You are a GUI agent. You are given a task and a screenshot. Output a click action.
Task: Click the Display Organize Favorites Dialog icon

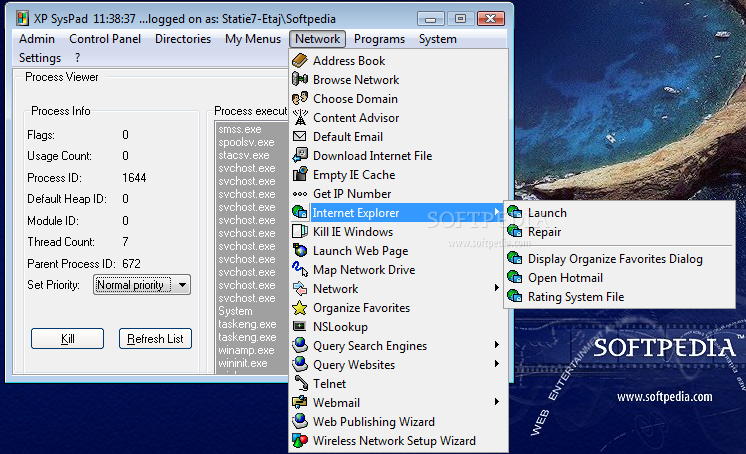(515, 258)
